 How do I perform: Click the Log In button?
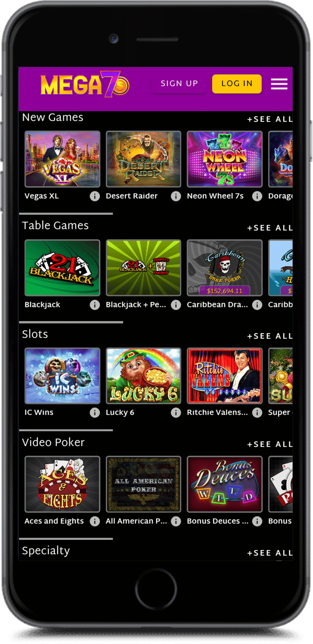click(237, 84)
